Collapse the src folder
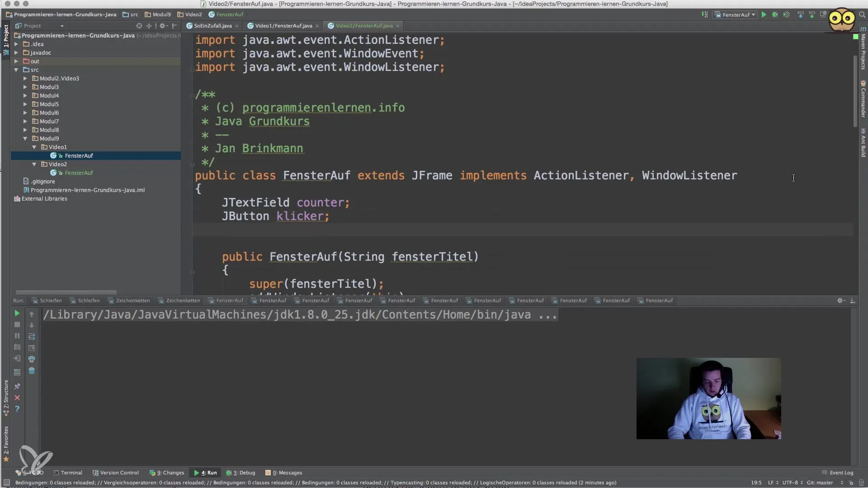This screenshot has width=868, height=488. (16, 70)
